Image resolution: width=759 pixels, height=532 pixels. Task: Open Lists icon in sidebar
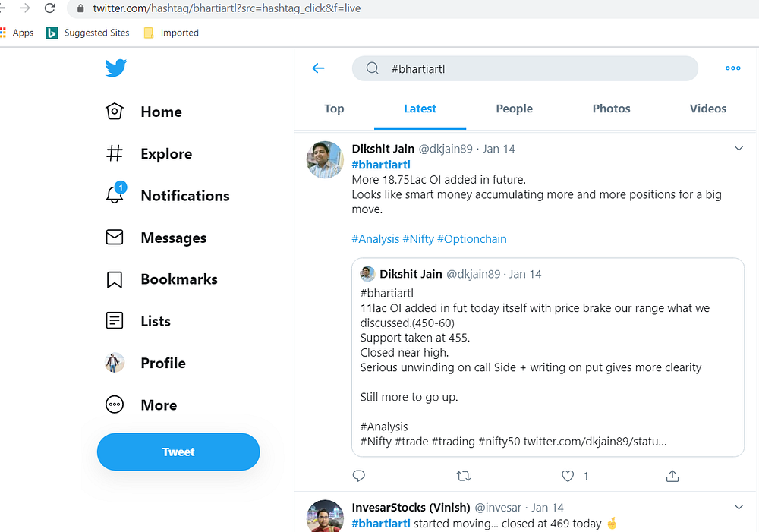tap(115, 321)
